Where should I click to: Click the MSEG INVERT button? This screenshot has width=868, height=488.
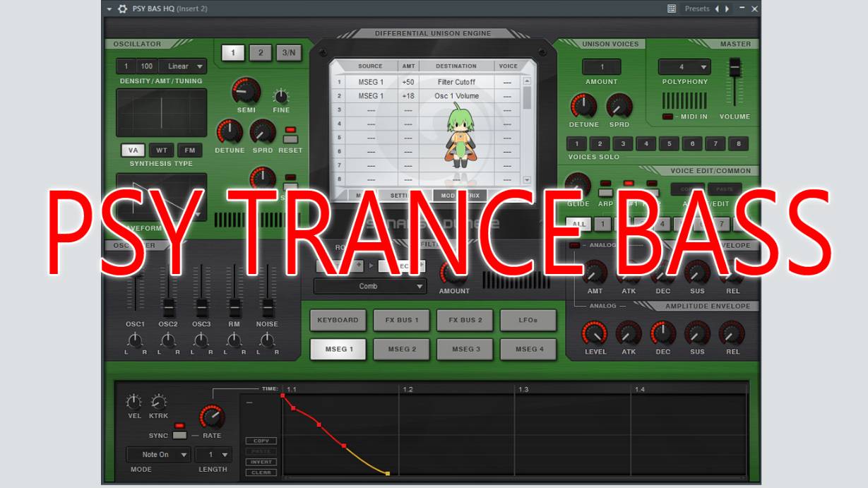coord(261,462)
